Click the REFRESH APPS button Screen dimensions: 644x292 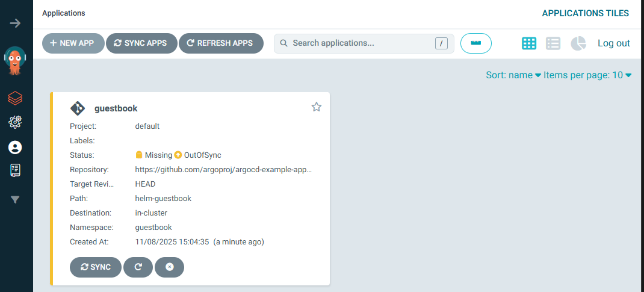click(x=221, y=43)
